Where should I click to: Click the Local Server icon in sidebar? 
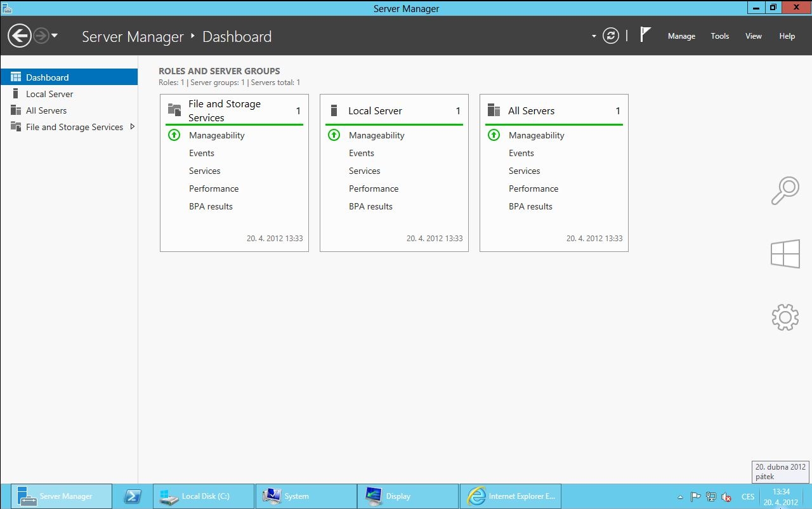pos(16,93)
